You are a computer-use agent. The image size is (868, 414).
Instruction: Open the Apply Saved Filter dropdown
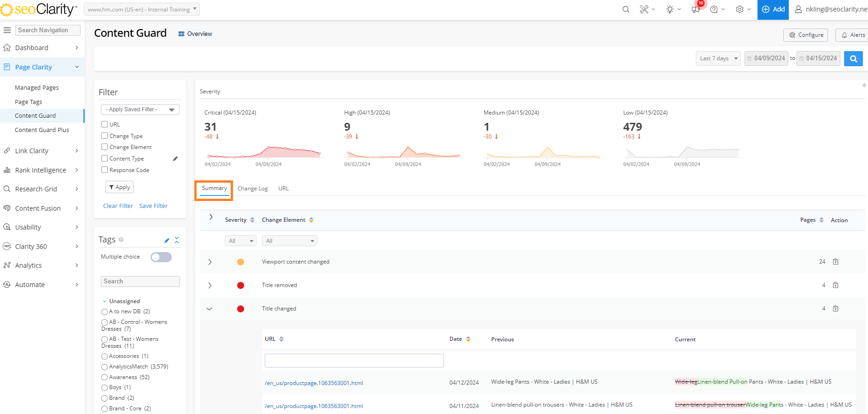pos(140,109)
